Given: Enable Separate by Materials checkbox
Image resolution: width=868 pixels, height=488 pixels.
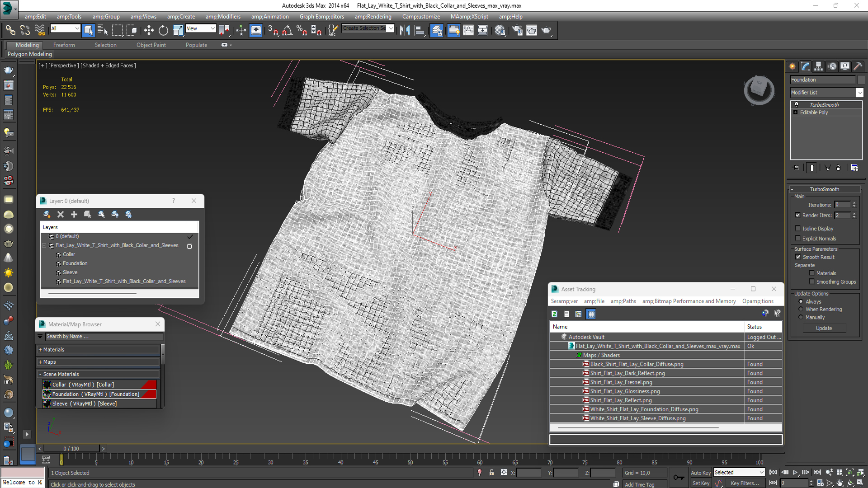Looking at the screenshot, I should (811, 273).
